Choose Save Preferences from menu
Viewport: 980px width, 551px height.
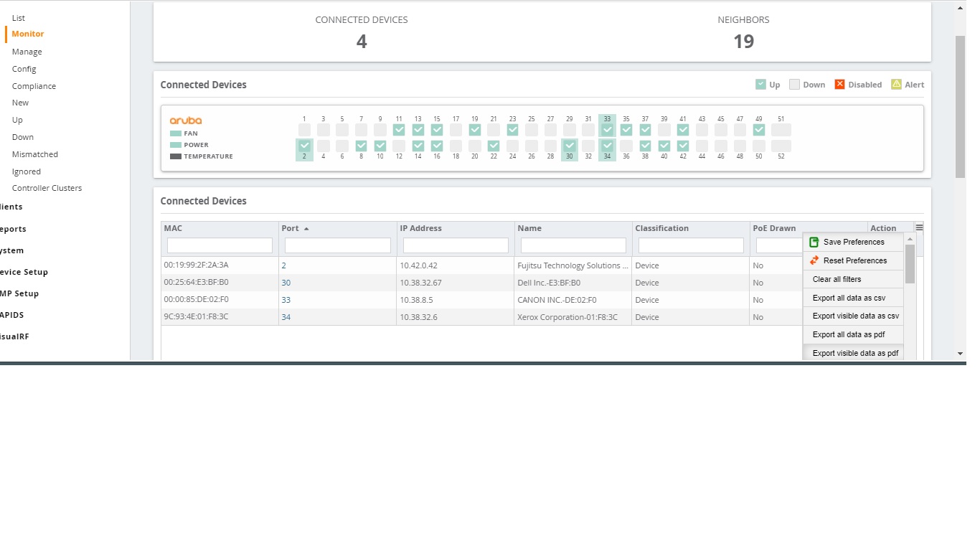coord(853,242)
